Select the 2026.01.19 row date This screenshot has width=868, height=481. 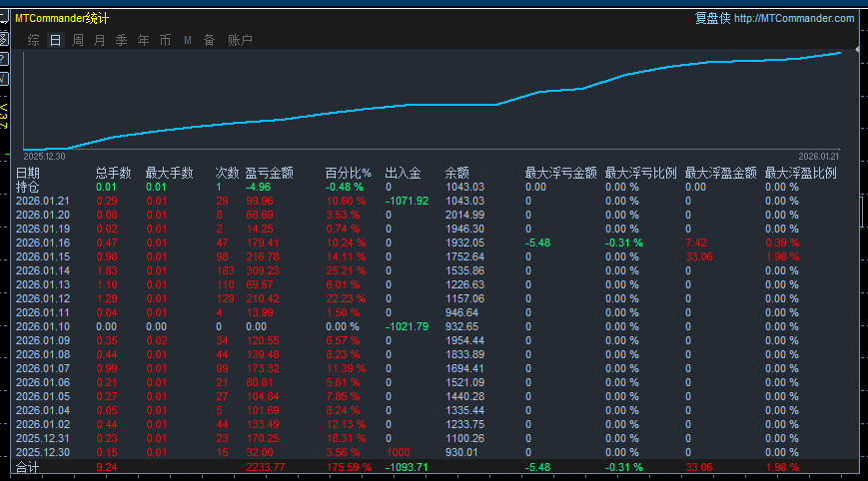(x=43, y=229)
